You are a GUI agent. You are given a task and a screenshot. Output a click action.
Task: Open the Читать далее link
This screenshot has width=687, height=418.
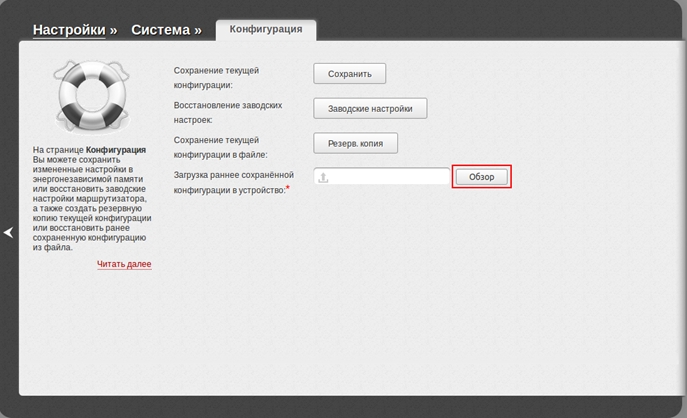tap(124, 264)
